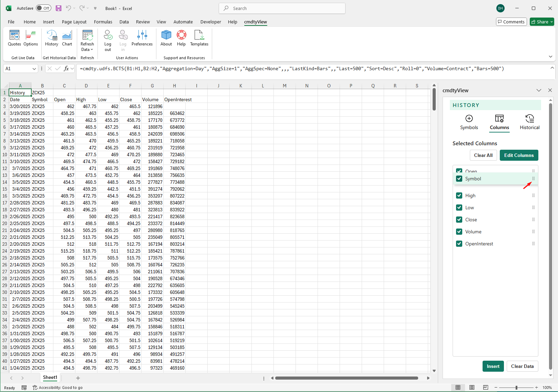Click the green Insert button
558x392 pixels.
[493, 366]
